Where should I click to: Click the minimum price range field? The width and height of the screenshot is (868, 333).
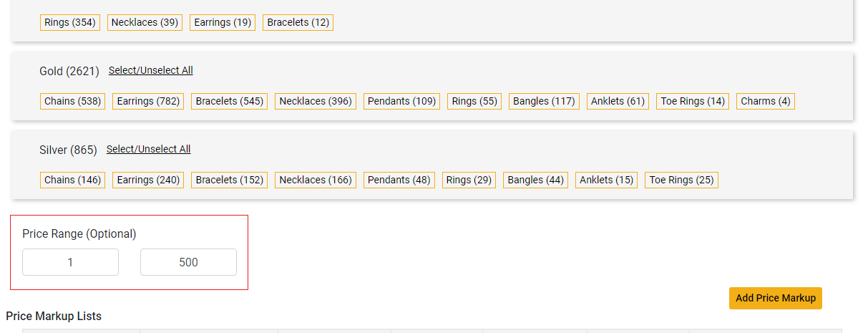(x=70, y=262)
